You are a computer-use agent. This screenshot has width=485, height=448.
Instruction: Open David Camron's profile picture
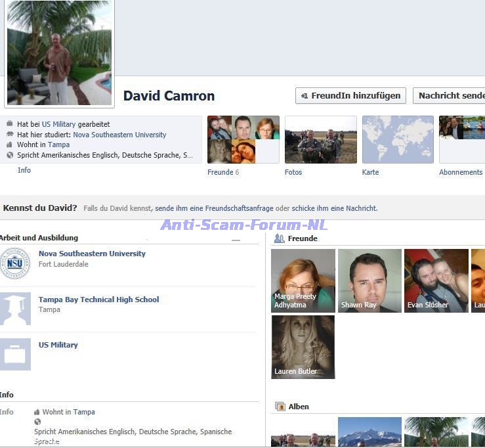click(x=59, y=53)
